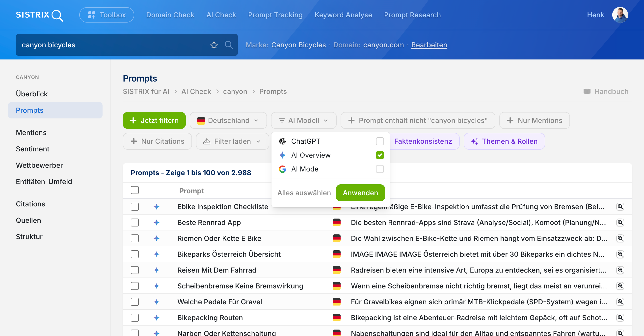Open detail magnifier for Scheibenbremse row
The width and height of the screenshot is (644, 336).
point(620,286)
